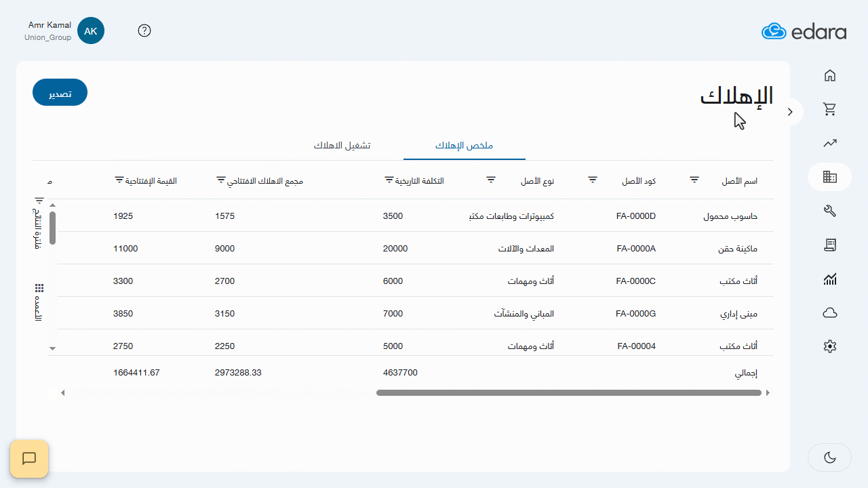868x488 pixels.
Task: Select opening value 11000 cell
Action: click(125, 249)
